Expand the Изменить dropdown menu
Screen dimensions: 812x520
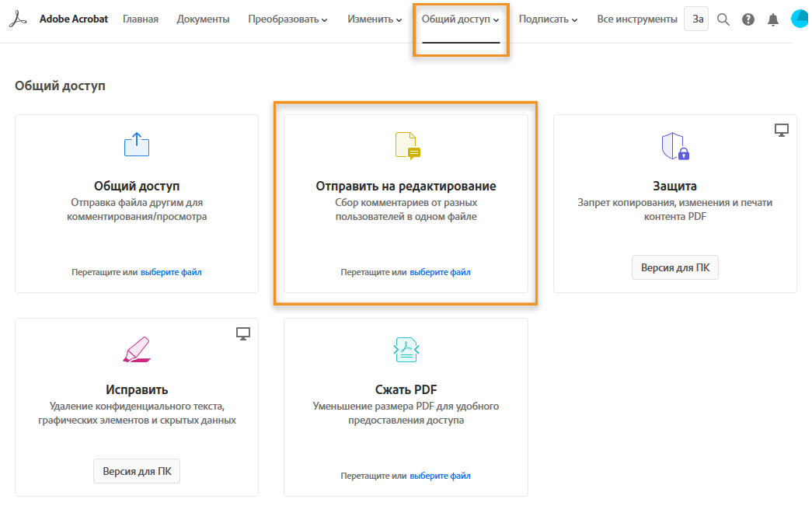pyautogui.click(x=375, y=19)
